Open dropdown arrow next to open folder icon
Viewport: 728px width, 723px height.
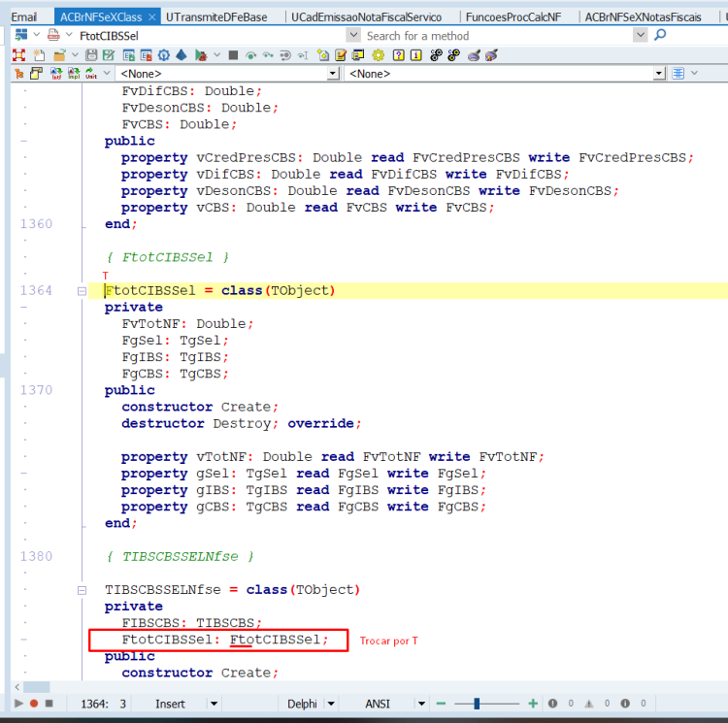pos(75,55)
